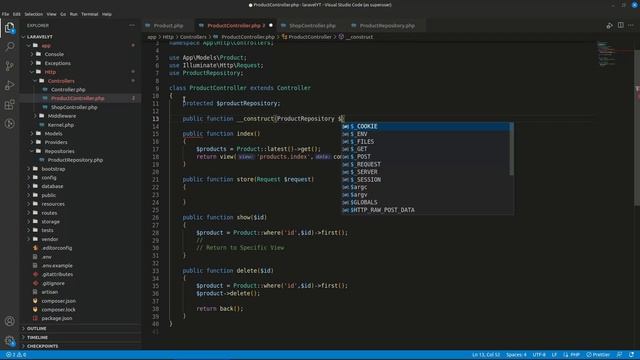
Task: Select the $GLOBALS suggestion
Action: coord(425,202)
